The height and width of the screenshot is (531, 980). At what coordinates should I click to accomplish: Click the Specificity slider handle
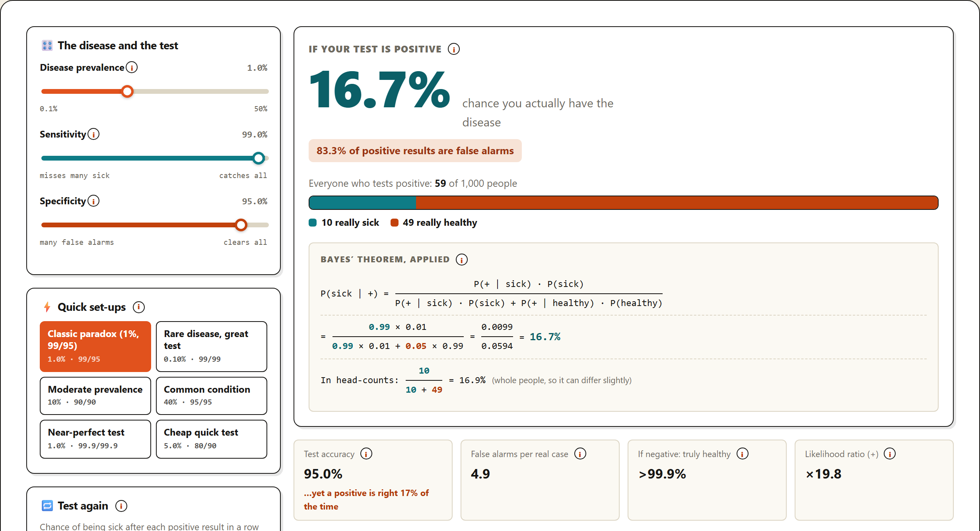pos(241,225)
